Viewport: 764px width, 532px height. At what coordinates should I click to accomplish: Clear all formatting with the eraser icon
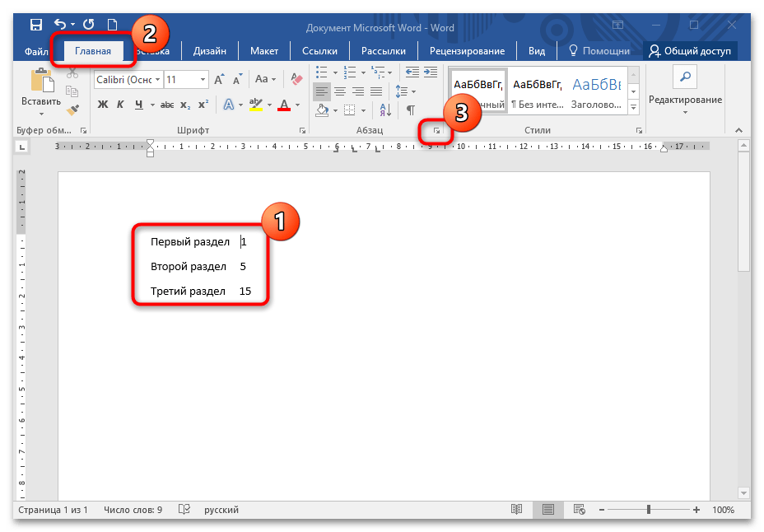pyautogui.click(x=297, y=80)
